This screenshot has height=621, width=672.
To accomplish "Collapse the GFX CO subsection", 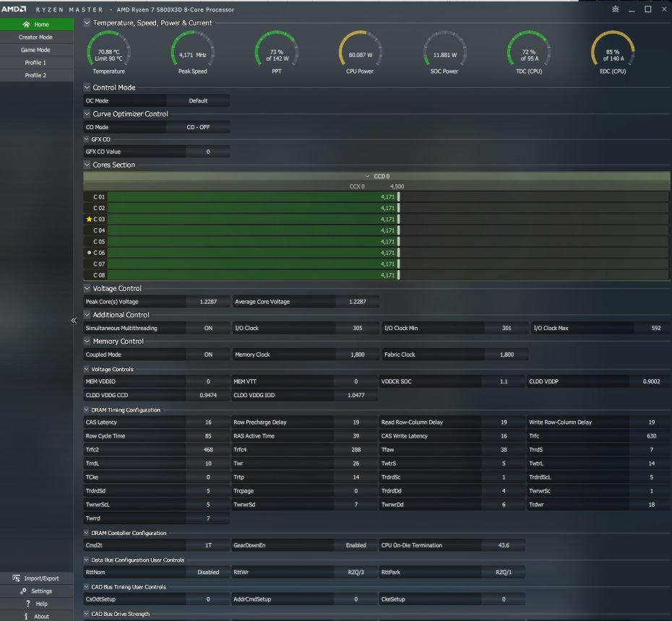I will click(86, 139).
